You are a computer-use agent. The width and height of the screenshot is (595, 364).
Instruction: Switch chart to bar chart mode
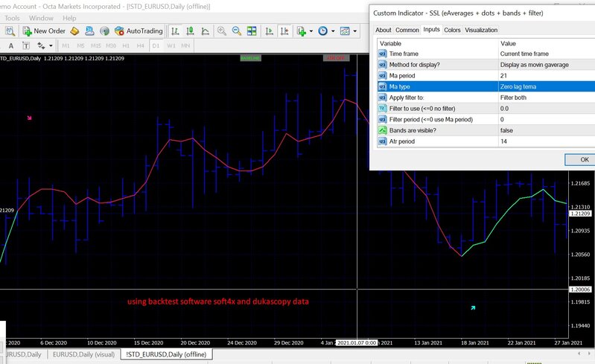pyautogui.click(x=175, y=31)
